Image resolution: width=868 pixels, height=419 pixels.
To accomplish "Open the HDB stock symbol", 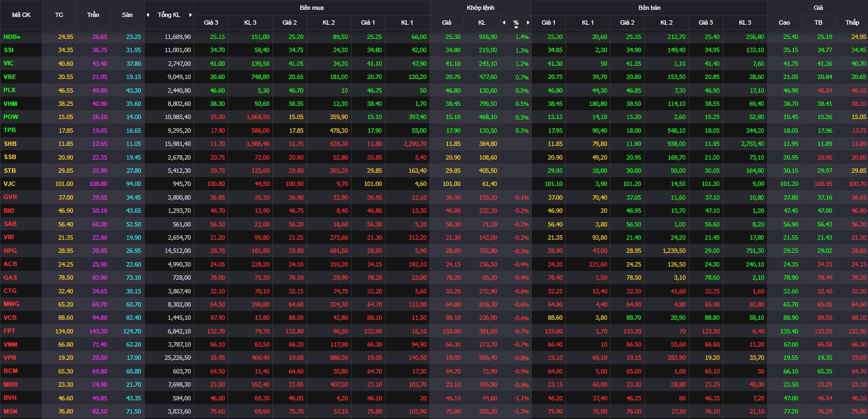I will (12, 37).
